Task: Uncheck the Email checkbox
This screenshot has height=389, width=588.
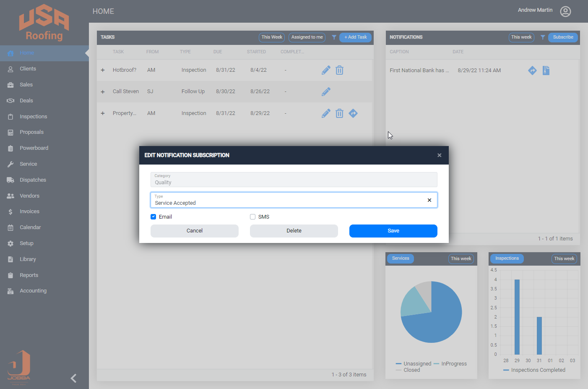Action: pyautogui.click(x=154, y=217)
